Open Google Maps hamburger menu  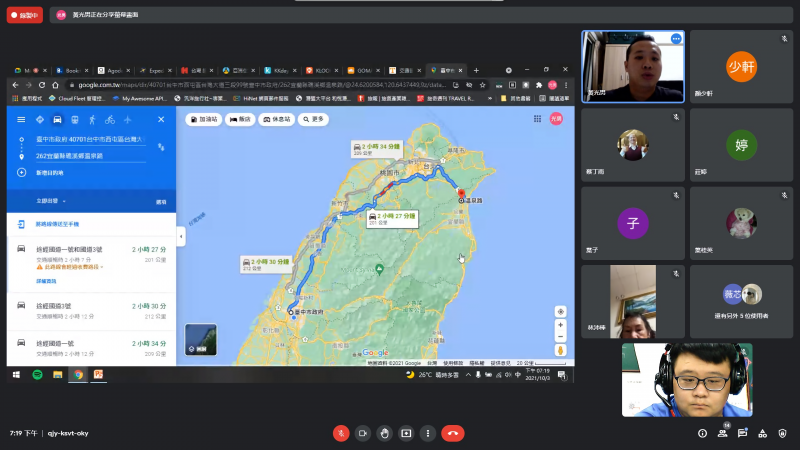tap(21, 120)
